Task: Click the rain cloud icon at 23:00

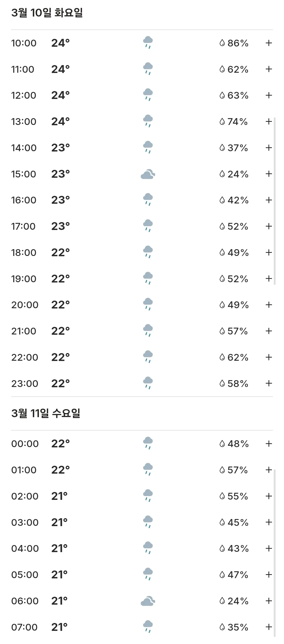Action: point(148,383)
